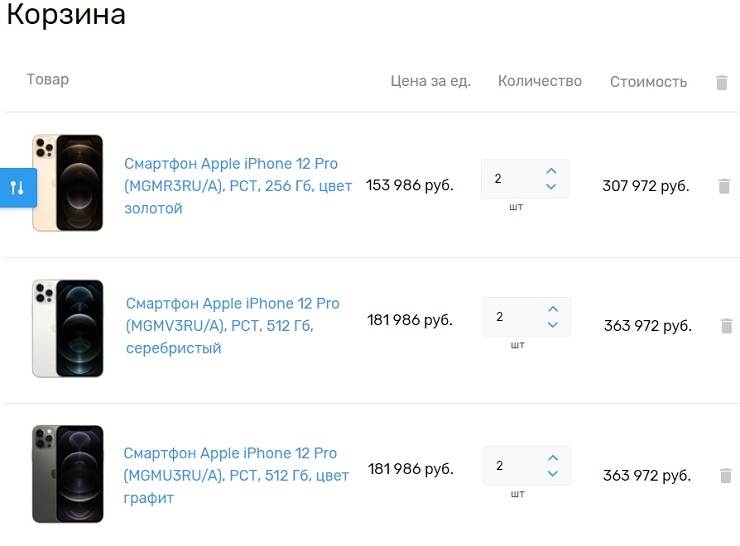Image resolution: width=740 pixels, height=546 pixels.
Task: Increase quantity of silver iPhone 12 Pro
Action: [552, 309]
